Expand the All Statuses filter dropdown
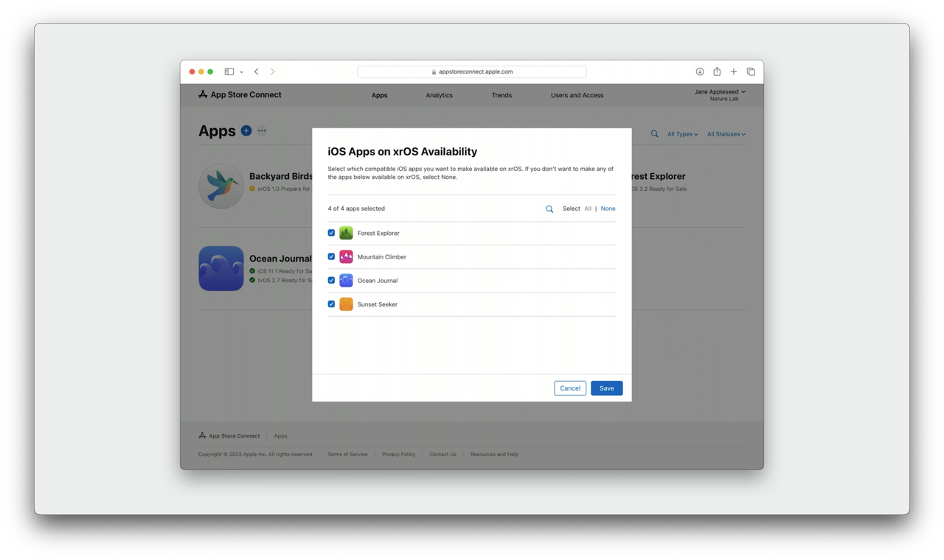 [x=726, y=134]
